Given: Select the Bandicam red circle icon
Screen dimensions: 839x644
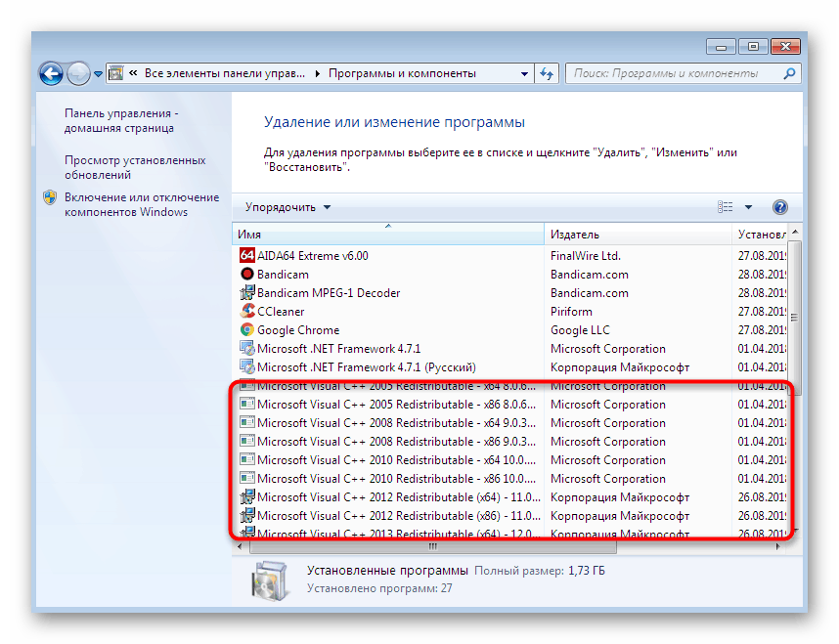Looking at the screenshot, I should click(x=246, y=274).
